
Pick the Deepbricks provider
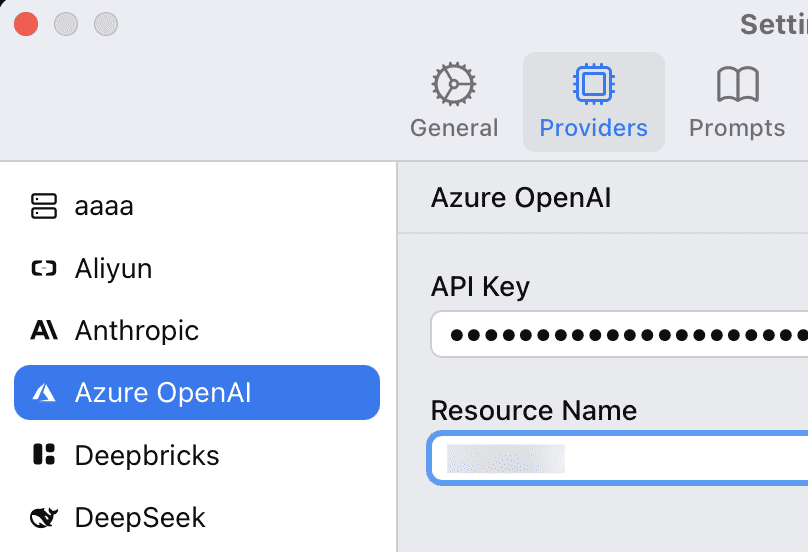pos(197,455)
